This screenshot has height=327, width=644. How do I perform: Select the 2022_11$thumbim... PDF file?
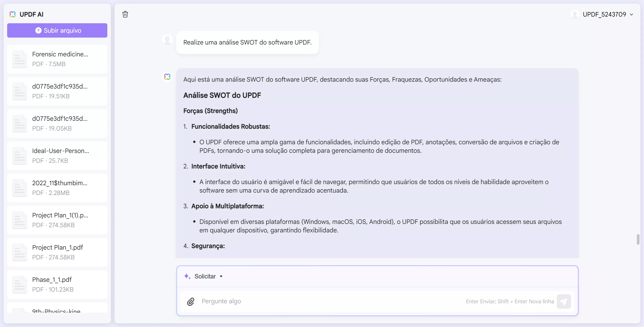57,188
